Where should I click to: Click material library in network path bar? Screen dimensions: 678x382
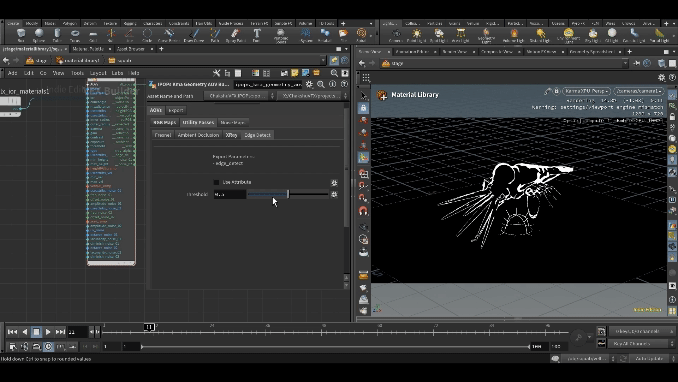tap(78, 61)
